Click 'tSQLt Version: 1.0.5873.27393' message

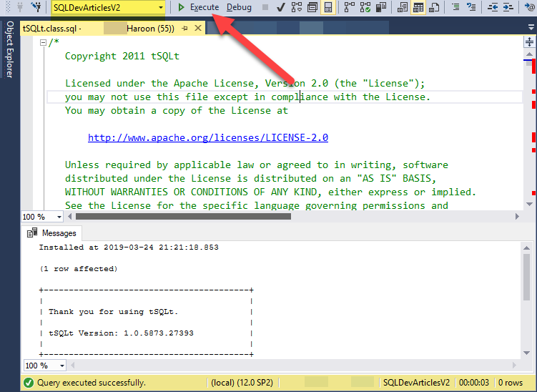pyautogui.click(x=121, y=333)
